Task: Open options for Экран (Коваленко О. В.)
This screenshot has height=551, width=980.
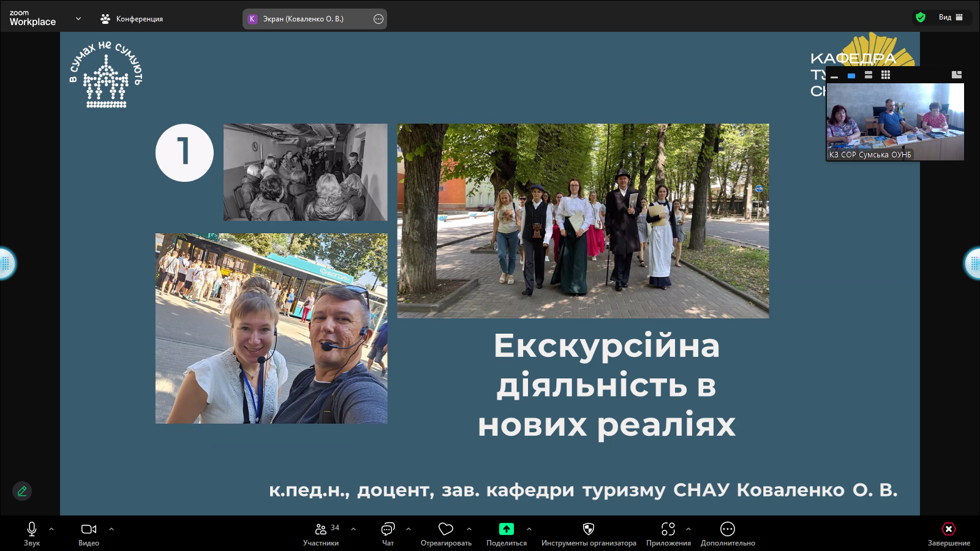Action: (379, 19)
